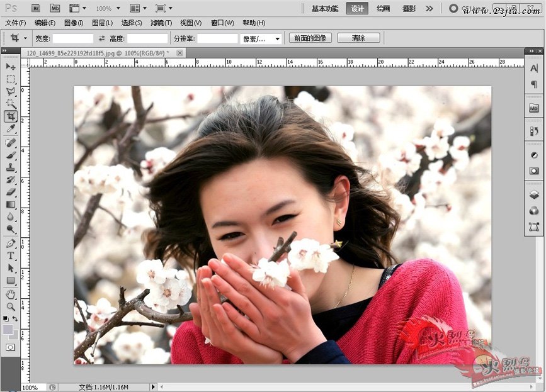
Task: Click the 清除 button
Action: pyautogui.click(x=358, y=38)
